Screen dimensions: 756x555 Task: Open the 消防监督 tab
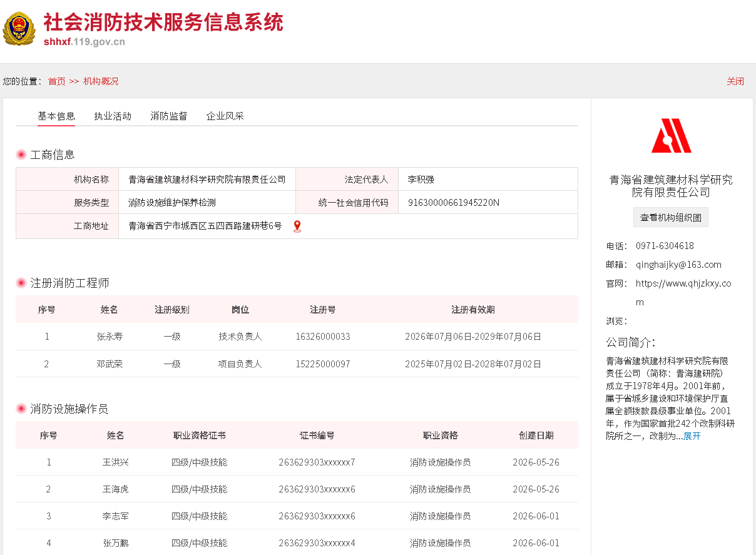point(169,116)
